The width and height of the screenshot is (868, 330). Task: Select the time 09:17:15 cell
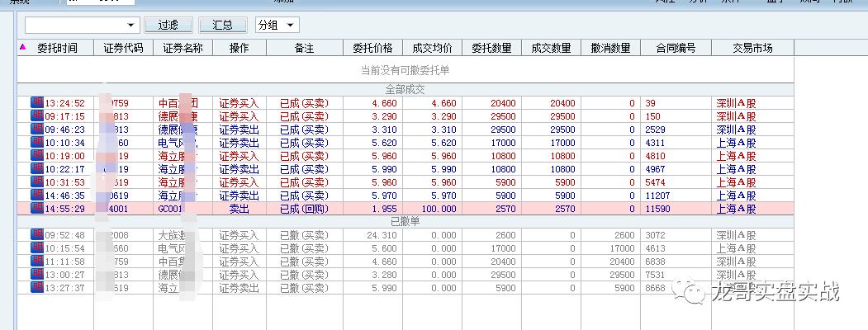click(x=64, y=116)
